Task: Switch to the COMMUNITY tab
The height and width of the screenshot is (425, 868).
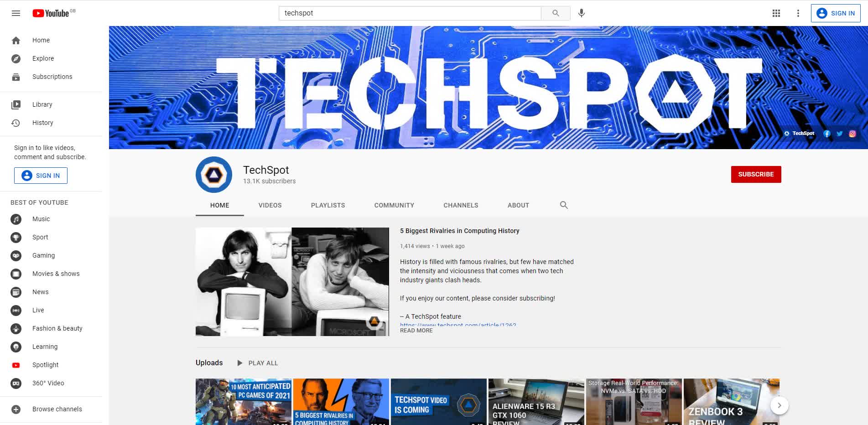Action: pos(395,205)
